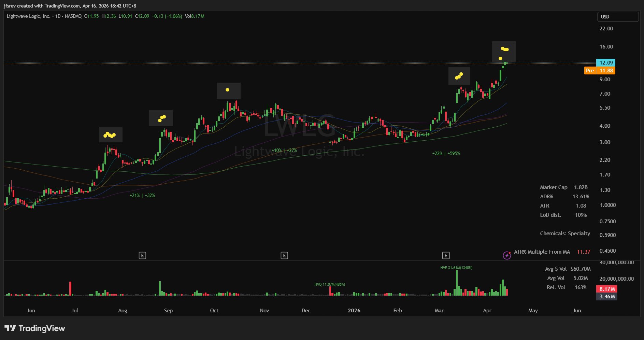The image size is (644, 340).
Task: Click the Vol8.17M legend value
Action: [x=195, y=16]
